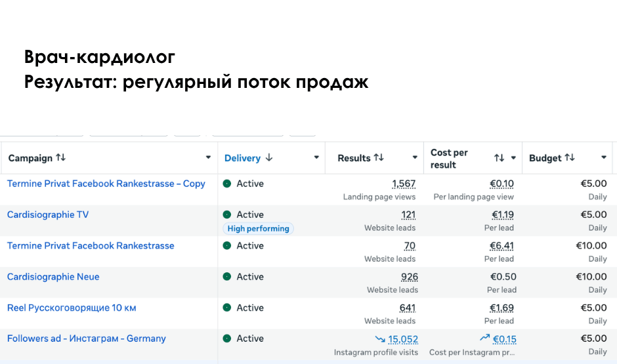Screen dimensions: 617x364
Task: Open Budget column dropdown caret
Action: pyautogui.click(x=604, y=157)
